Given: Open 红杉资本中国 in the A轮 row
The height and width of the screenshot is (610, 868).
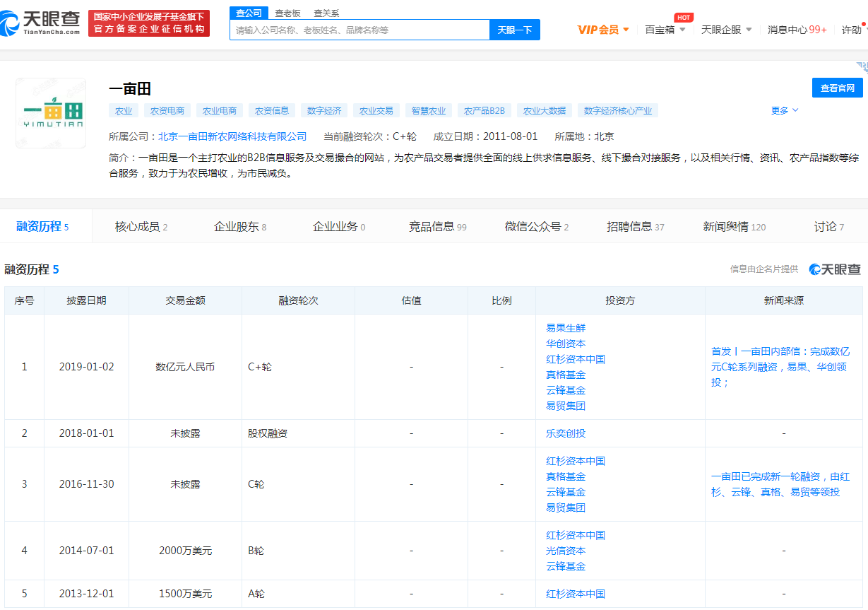Looking at the screenshot, I should (576, 594).
